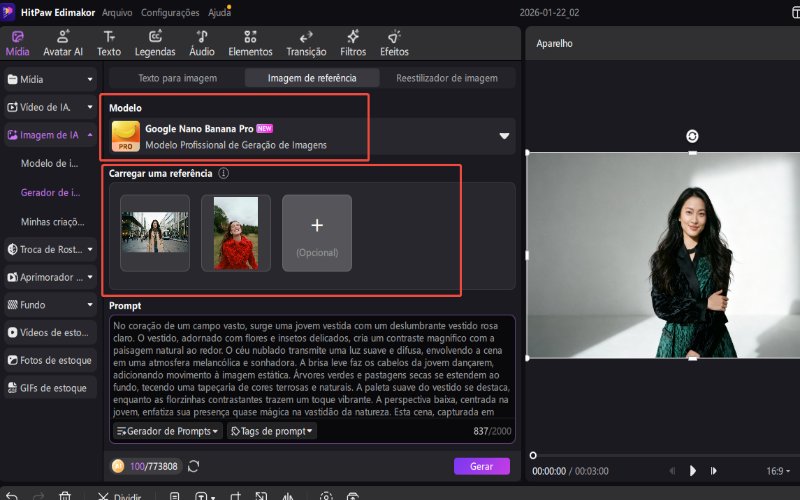This screenshot has height=500, width=800.
Task: Switch to Elementos panel
Action: coord(250,43)
